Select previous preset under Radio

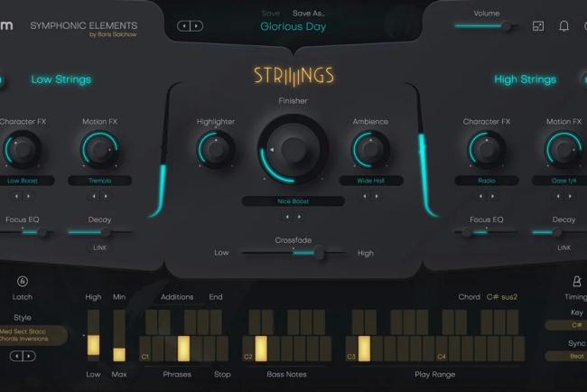[480, 196]
